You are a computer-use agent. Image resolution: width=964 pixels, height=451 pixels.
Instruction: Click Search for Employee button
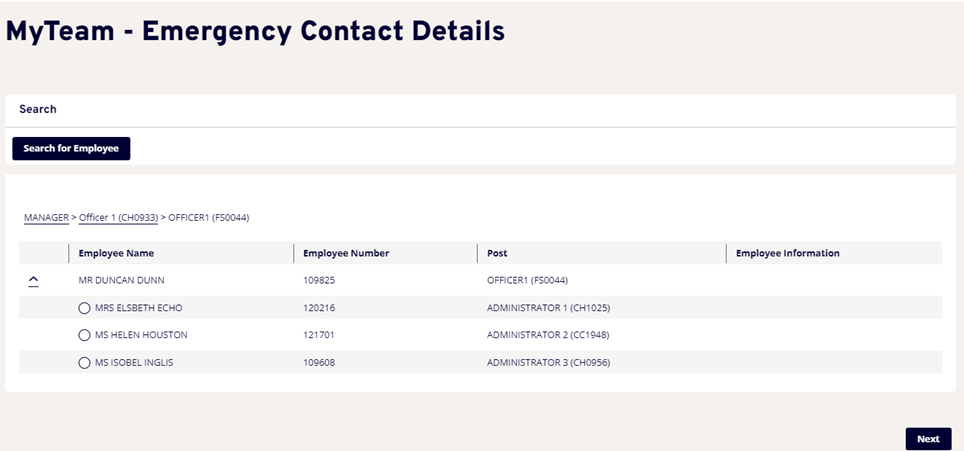coord(71,148)
